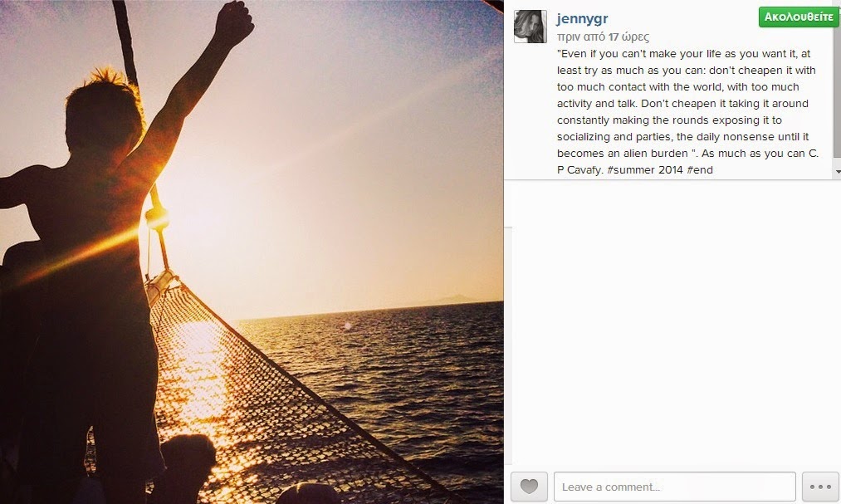Screen dimensions: 841x504
Task: Click the silhouetted person's raised fist
Action: [x=233, y=22]
